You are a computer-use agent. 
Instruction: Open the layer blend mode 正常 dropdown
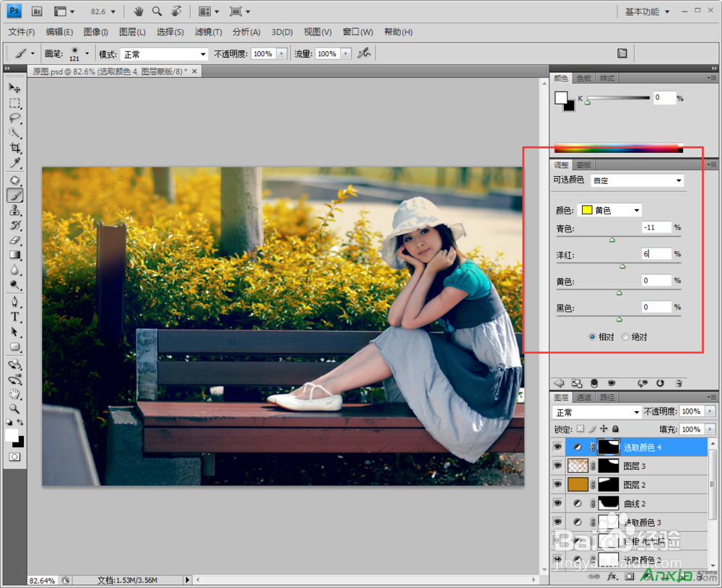tap(596, 412)
